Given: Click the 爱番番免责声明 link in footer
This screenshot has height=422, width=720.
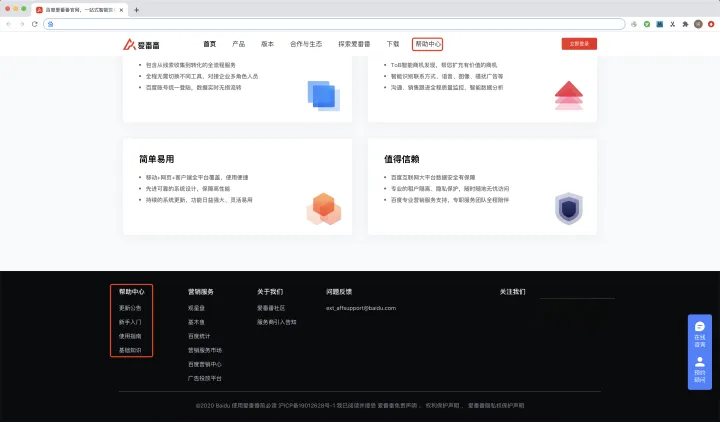Looking at the screenshot, I should pos(398,405).
